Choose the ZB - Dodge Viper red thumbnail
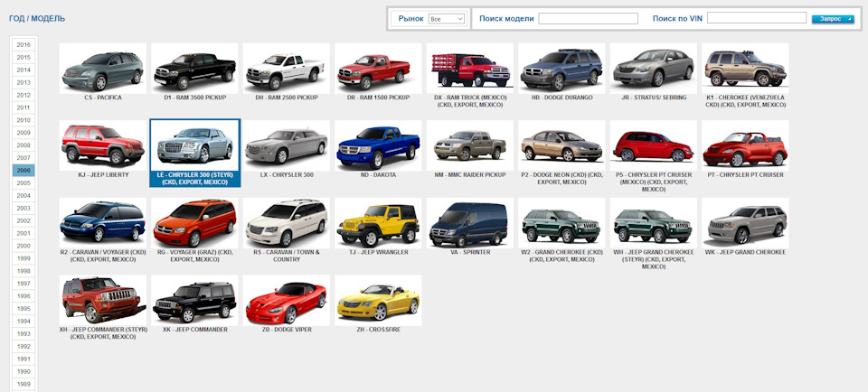The height and width of the screenshot is (392, 868). (x=287, y=301)
